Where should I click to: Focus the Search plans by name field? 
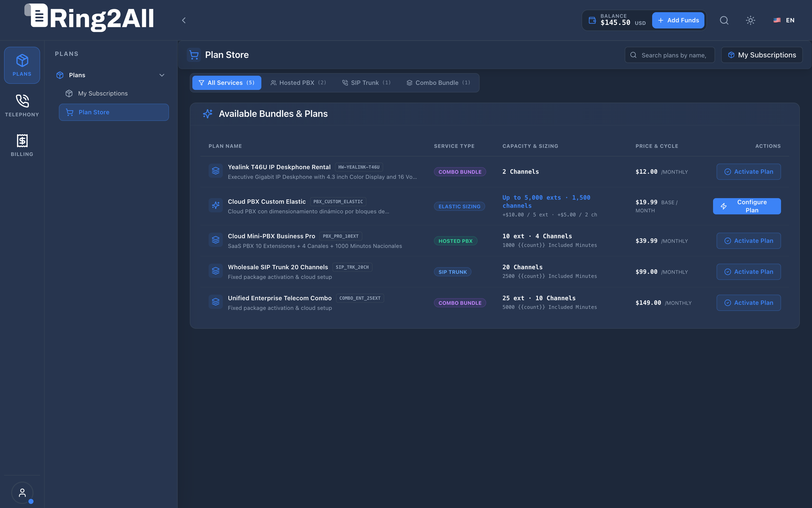pos(669,55)
